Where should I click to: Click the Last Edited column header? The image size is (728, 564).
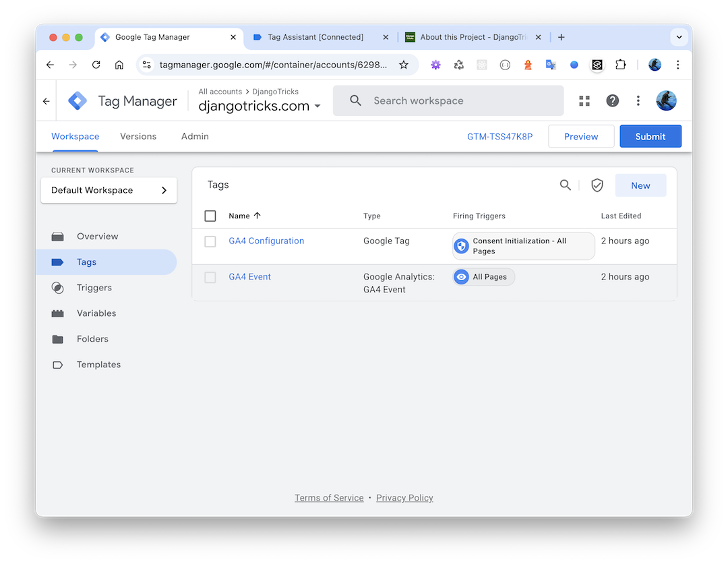click(621, 216)
